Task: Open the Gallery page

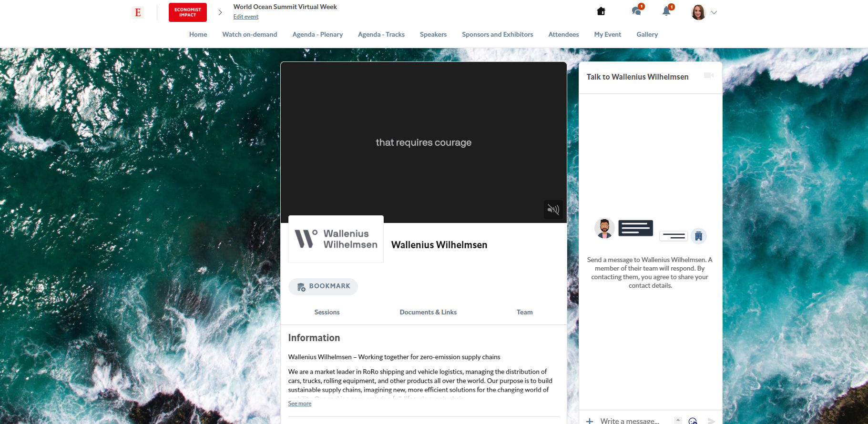Action: point(647,34)
